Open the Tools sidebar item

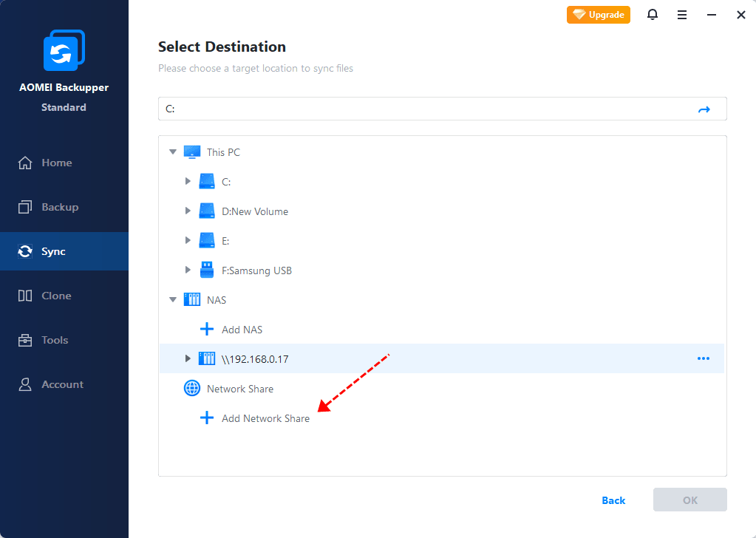tap(55, 340)
